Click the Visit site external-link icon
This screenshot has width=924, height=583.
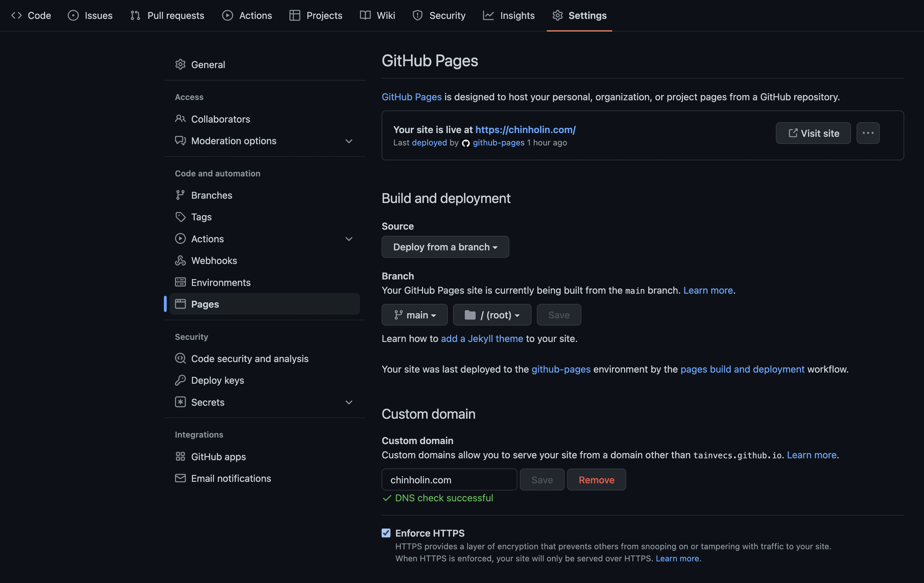point(793,133)
